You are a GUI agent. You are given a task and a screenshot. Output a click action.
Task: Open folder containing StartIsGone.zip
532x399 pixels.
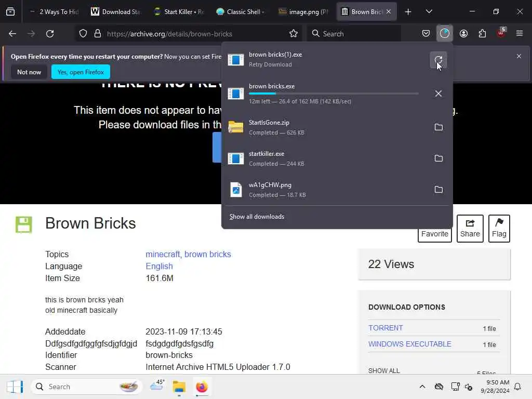click(438, 127)
